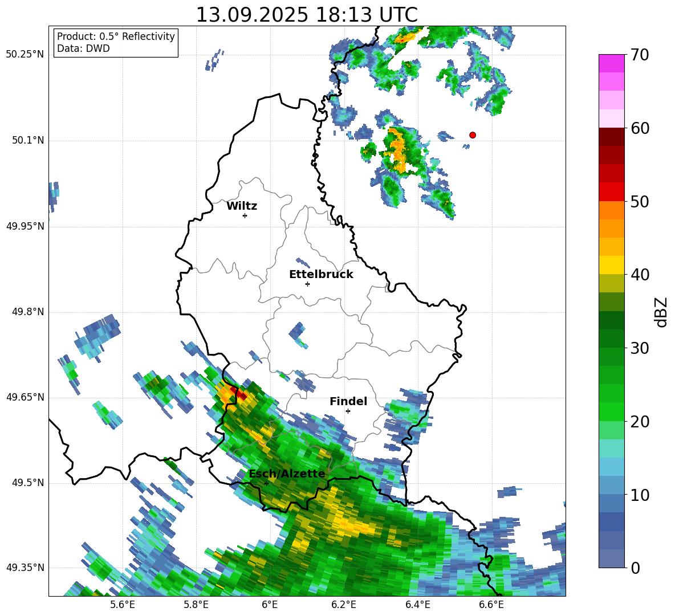The image size is (675, 616).
Task: Click the title 13.09.2025 18:13 UTC
Action: 307,15
